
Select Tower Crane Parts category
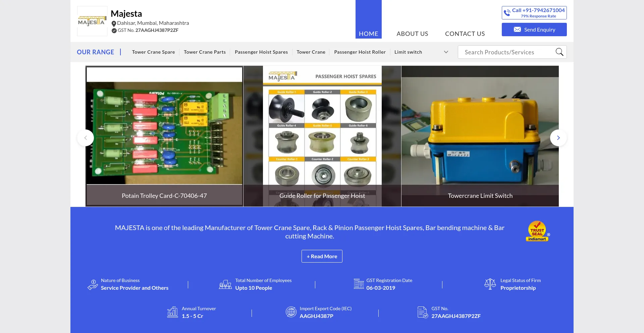pyautogui.click(x=205, y=52)
